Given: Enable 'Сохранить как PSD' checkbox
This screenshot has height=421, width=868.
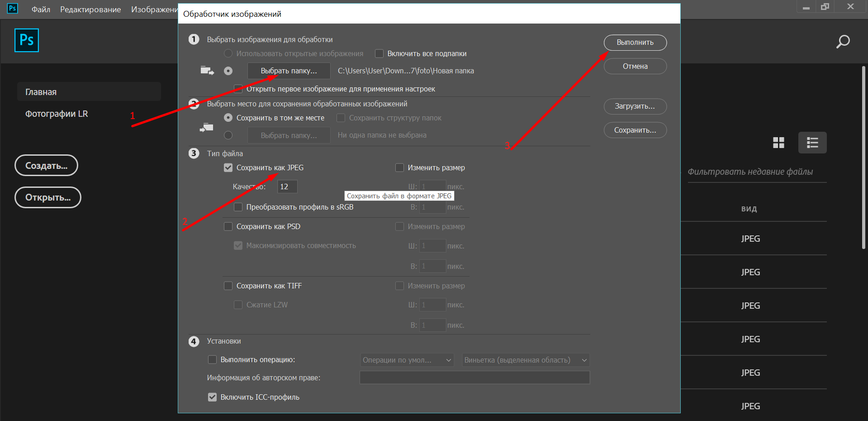Looking at the screenshot, I should point(228,226).
